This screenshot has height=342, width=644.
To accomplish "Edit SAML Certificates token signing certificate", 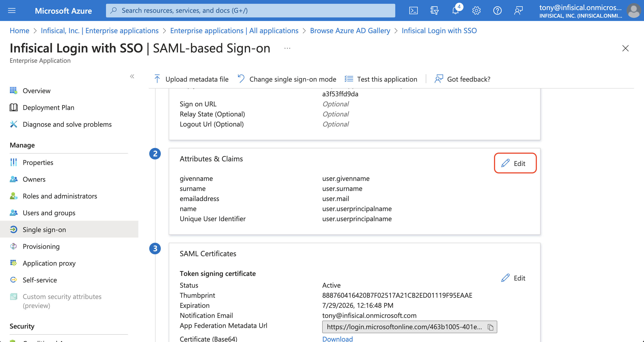I will pos(513,278).
